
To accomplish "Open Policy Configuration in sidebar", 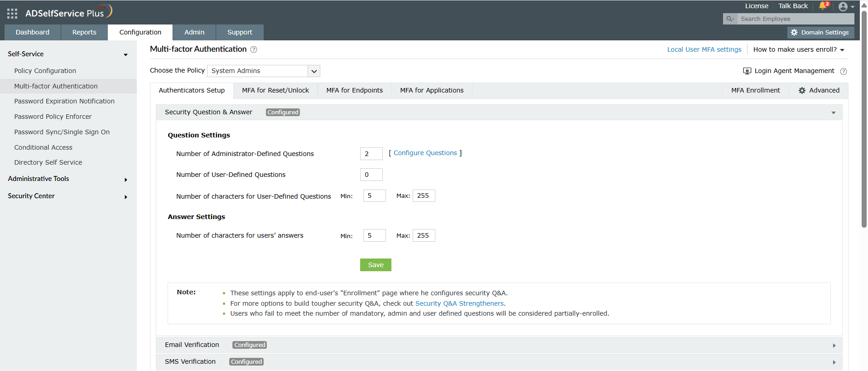I will 45,71.
